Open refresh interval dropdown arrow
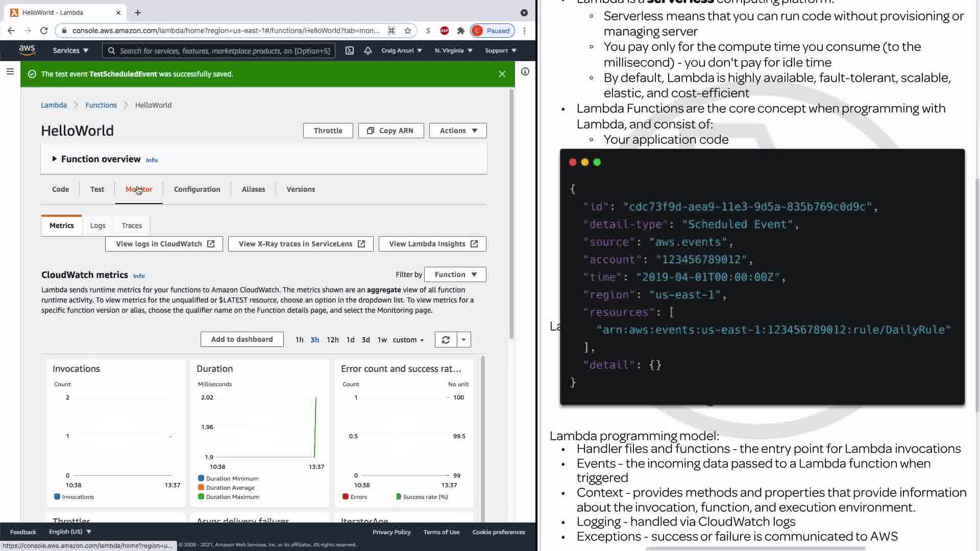This screenshot has height=551, width=980. (x=463, y=340)
